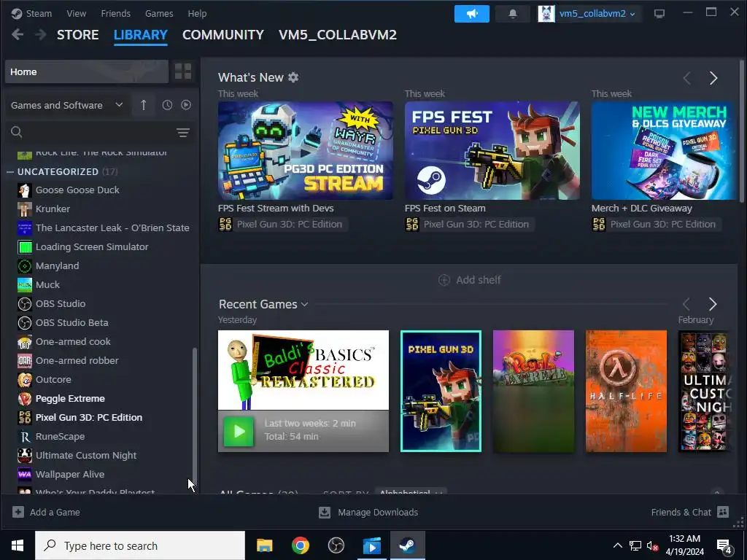Screen dimensions: 747x560
Task: Toggle sort by recent activity clock icon
Action: (167, 105)
